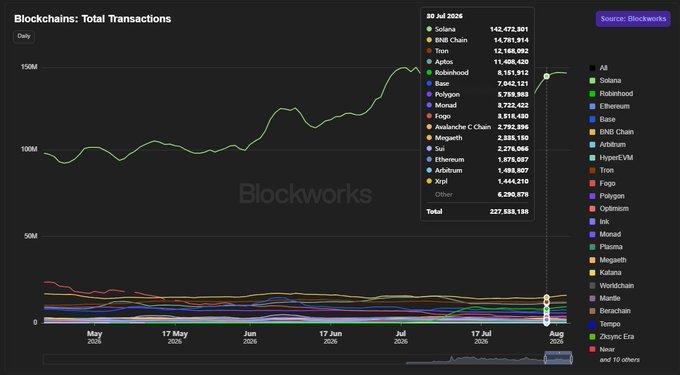Click the Aug 2026 x-axis label
Screen dimensions: 680x375
(x=556, y=337)
